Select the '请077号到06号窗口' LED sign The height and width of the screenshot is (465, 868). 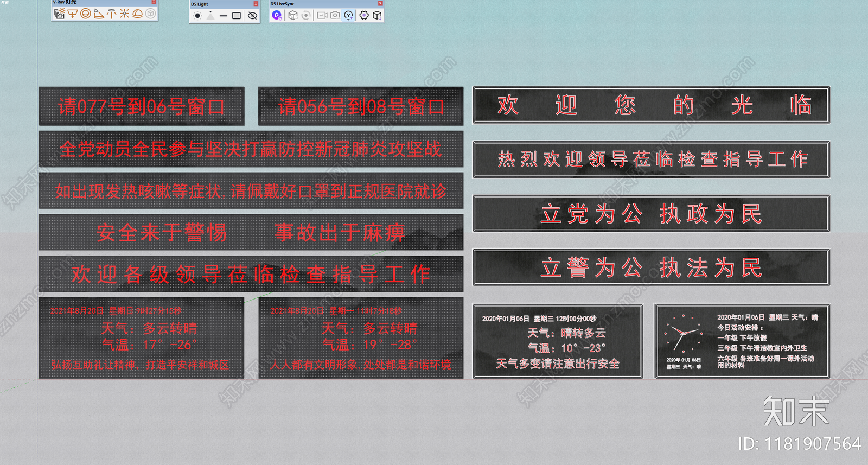click(142, 106)
